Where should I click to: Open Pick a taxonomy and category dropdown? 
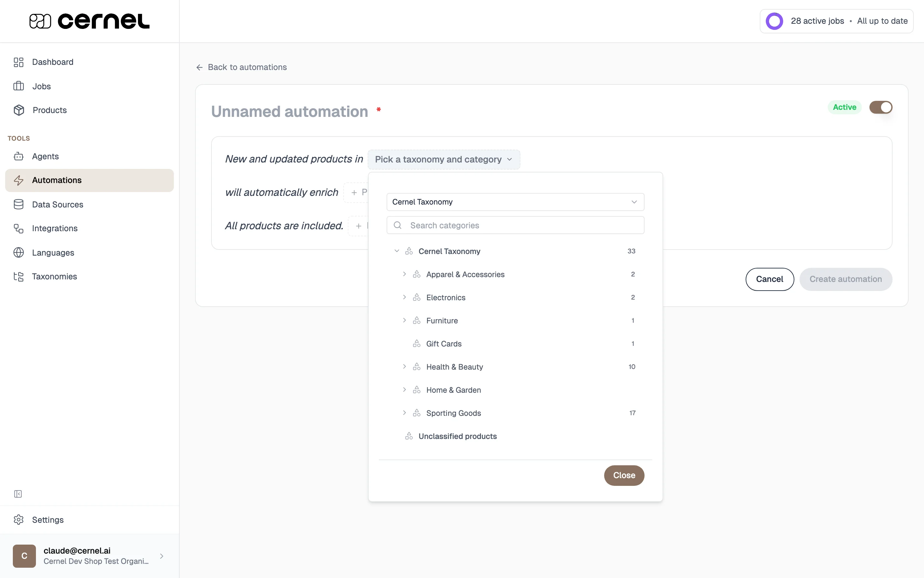click(x=444, y=159)
